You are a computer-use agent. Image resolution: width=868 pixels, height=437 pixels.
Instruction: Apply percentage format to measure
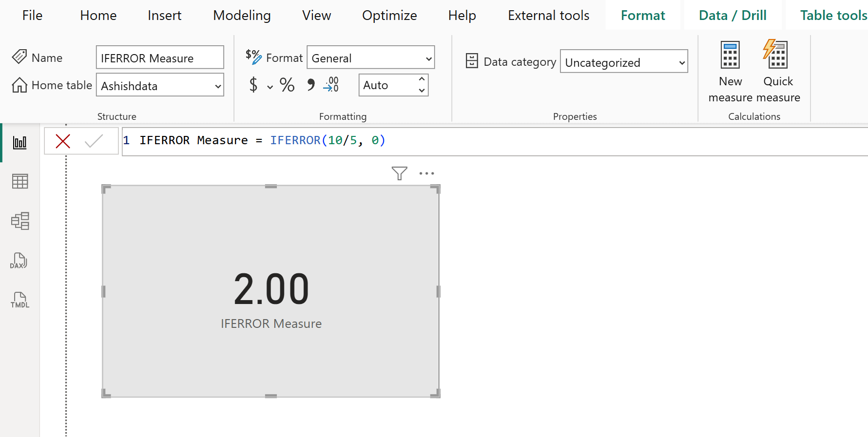coord(287,85)
